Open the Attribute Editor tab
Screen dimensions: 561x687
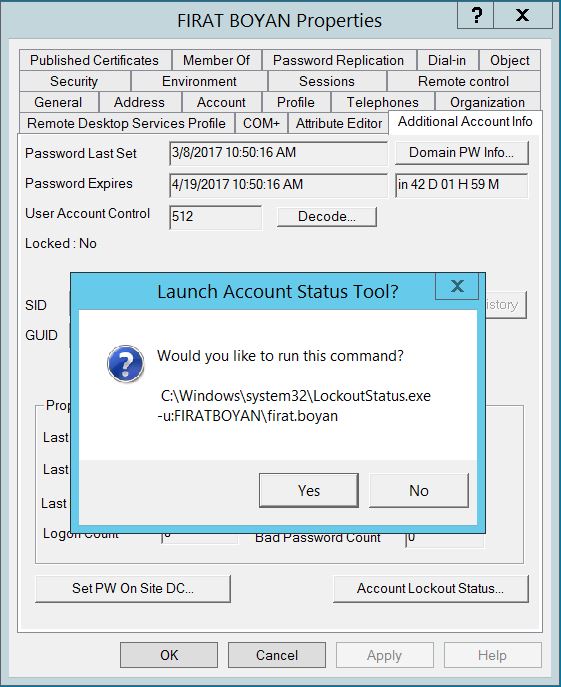pyautogui.click(x=339, y=123)
